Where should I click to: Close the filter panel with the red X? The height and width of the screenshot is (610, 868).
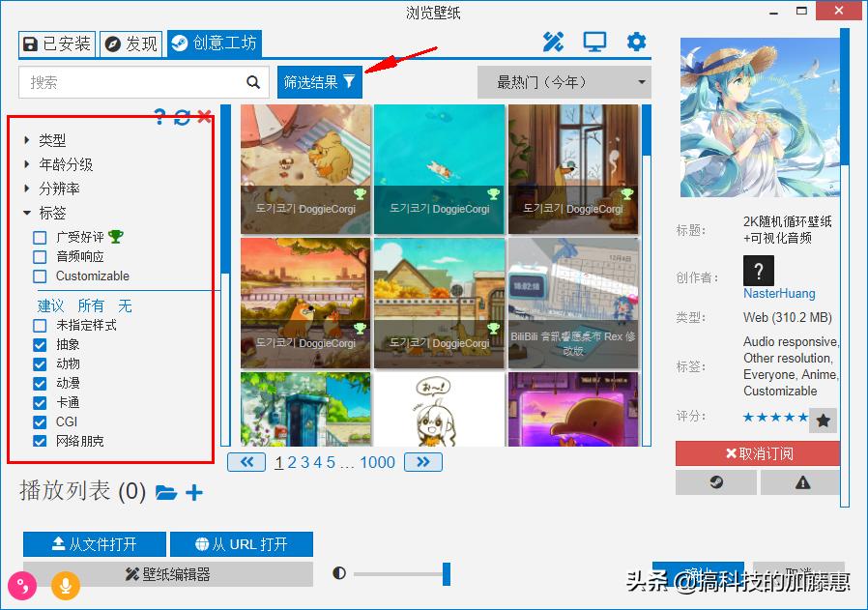tap(204, 115)
